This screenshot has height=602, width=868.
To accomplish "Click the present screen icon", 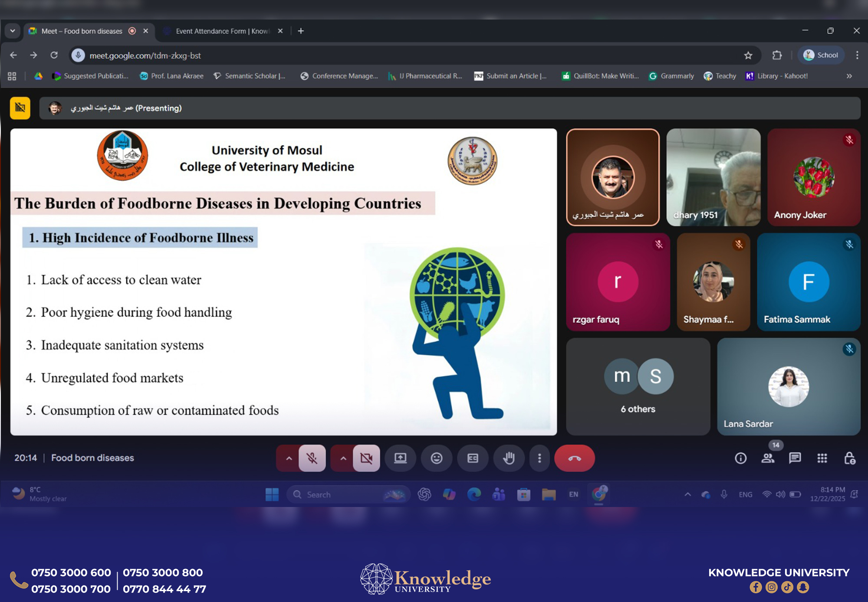I will coord(400,458).
